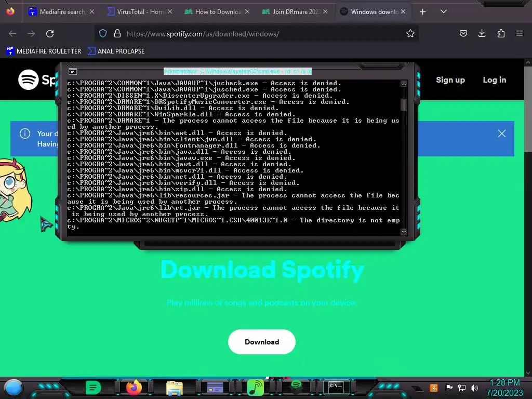This screenshot has height=399, width=532.
Task: Click the DRSpotifyMusicConverter.exe line in cmd
Action: 208,102
